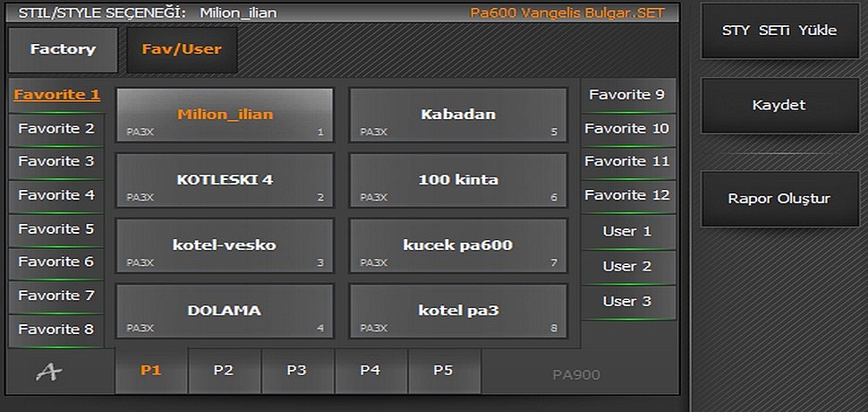The height and width of the screenshot is (412, 868).
Task: Select the KOTLESKI 4 style
Action: coord(225,180)
